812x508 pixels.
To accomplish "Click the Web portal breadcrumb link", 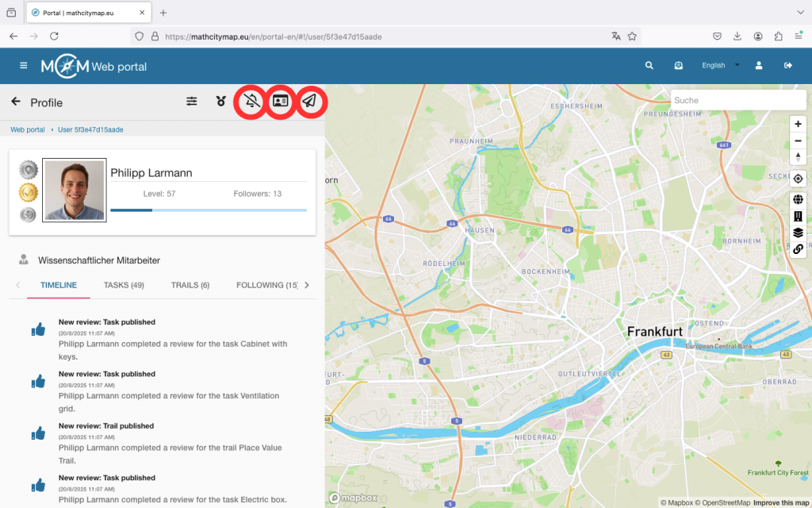I will [28, 129].
